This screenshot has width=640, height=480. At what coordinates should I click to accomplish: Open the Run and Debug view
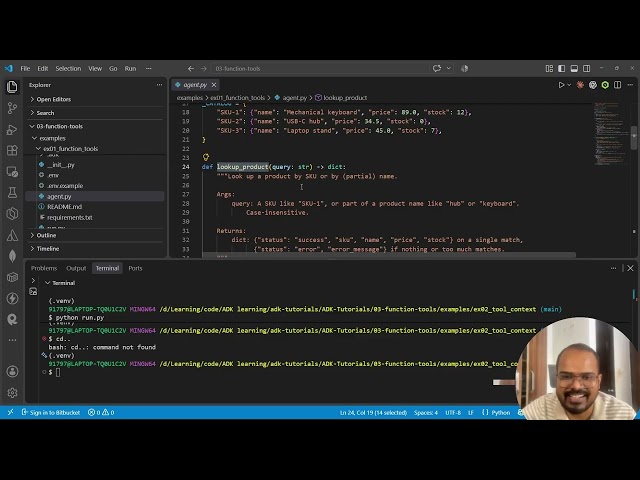click(12, 129)
